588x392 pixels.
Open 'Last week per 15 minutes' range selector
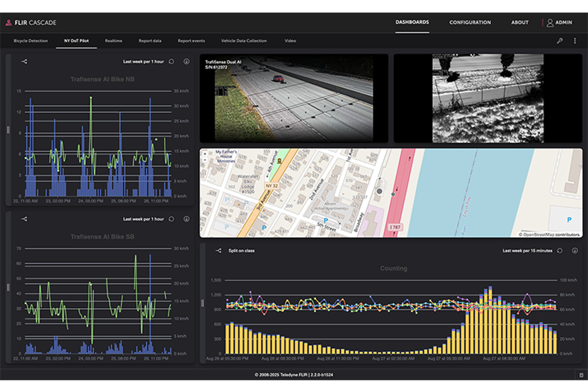527,251
